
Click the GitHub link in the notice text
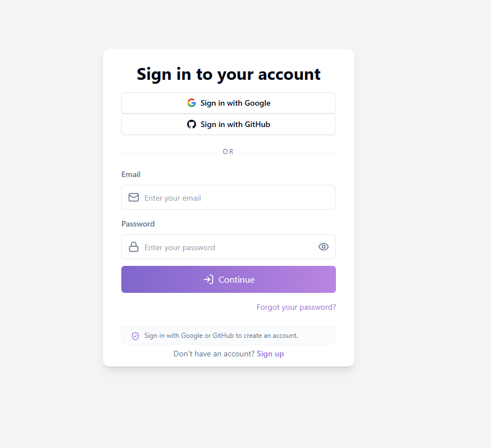point(222,336)
